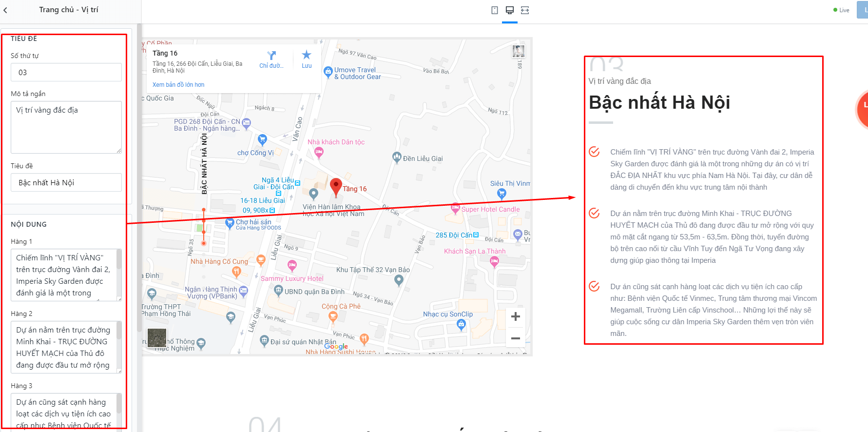Switch to full-width preview mode

pos(525,10)
